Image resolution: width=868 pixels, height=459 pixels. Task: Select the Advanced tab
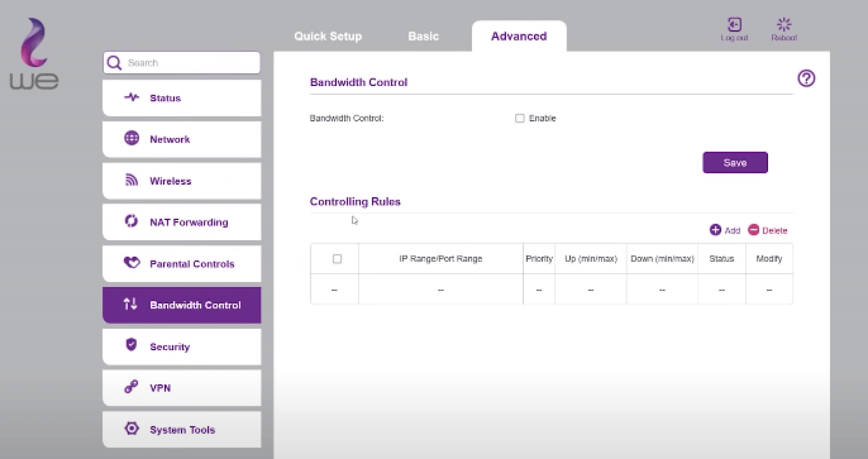point(518,36)
